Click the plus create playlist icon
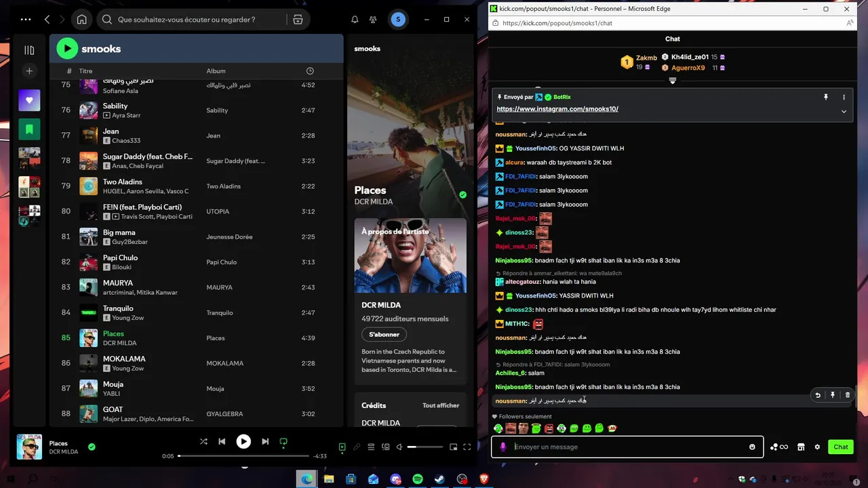Screen dimensions: 868x488 pyautogui.click(x=29, y=70)
